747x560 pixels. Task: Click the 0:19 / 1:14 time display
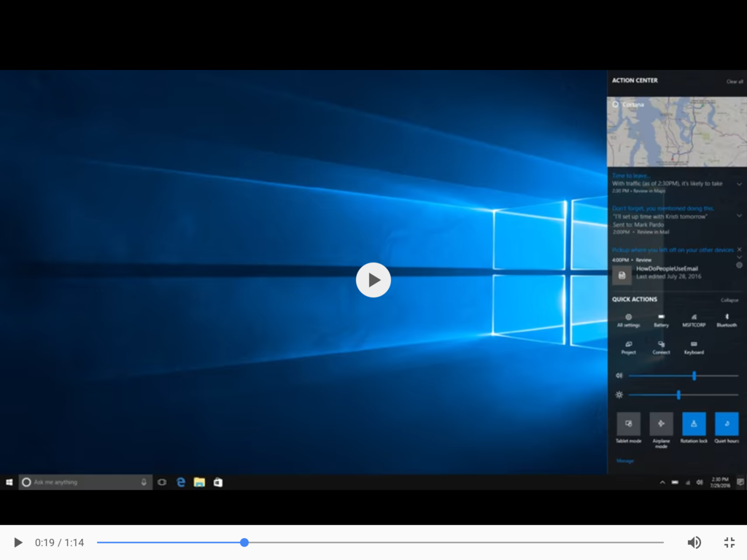(x=59, y=542)
